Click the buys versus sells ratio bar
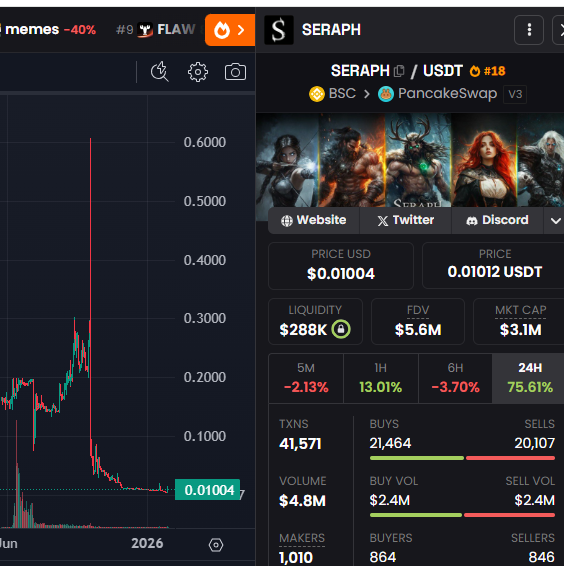 (462, 458)
